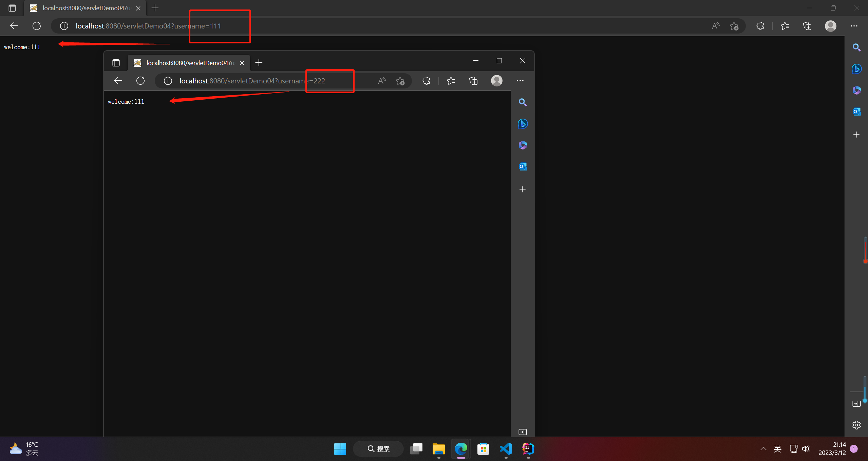This screenshot has width=868, height=461.
Task: Open Extensions in front window toolbar
Action: point(427,81)
